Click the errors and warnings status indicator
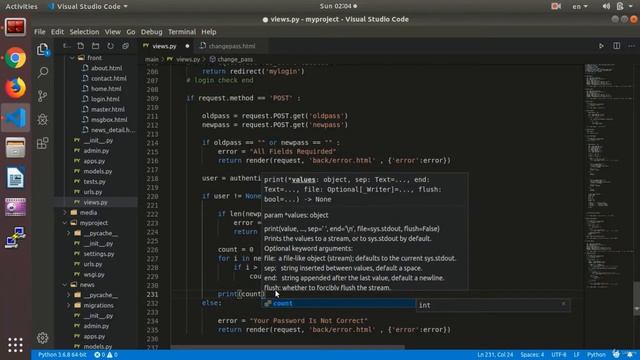Image resolution: width=640 pixels, height=360 pixels. [x=106, y=355]
